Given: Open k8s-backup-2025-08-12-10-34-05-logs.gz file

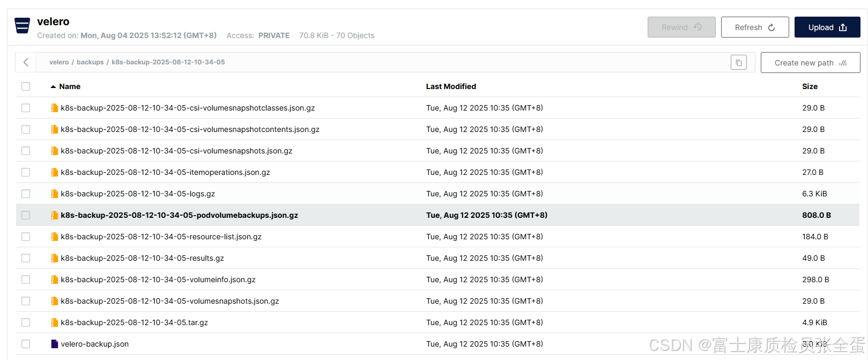Looking at the screenshot, I should coord(138,194).
